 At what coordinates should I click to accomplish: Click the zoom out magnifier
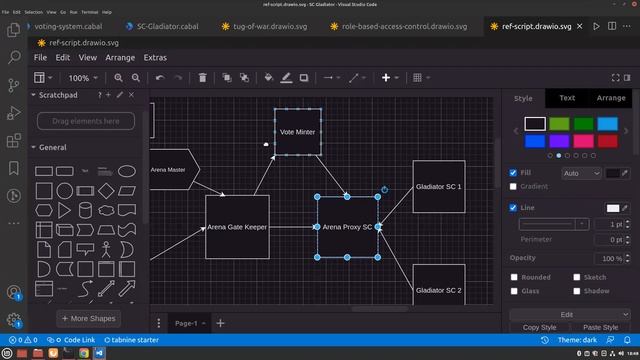point(136,78)
